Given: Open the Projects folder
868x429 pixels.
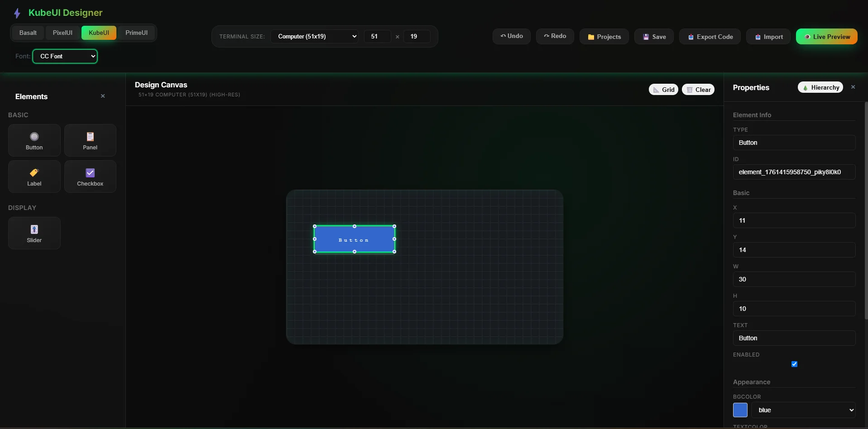Looking at the screenshot, I should coord(604,37).
